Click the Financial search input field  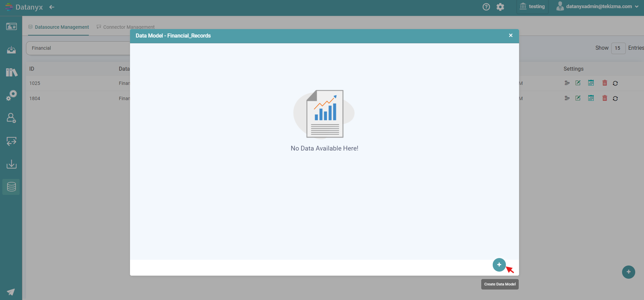tap(78, 48)
